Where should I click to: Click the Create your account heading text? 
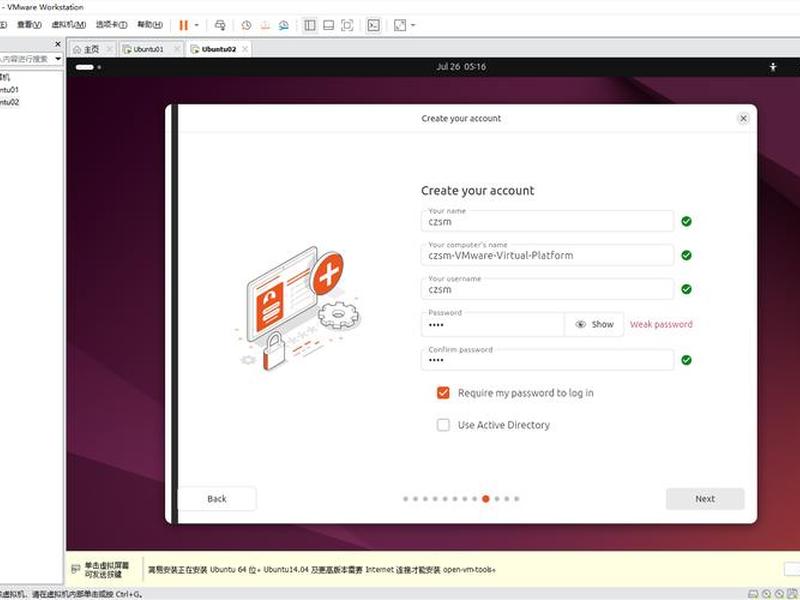click(478, 191)
